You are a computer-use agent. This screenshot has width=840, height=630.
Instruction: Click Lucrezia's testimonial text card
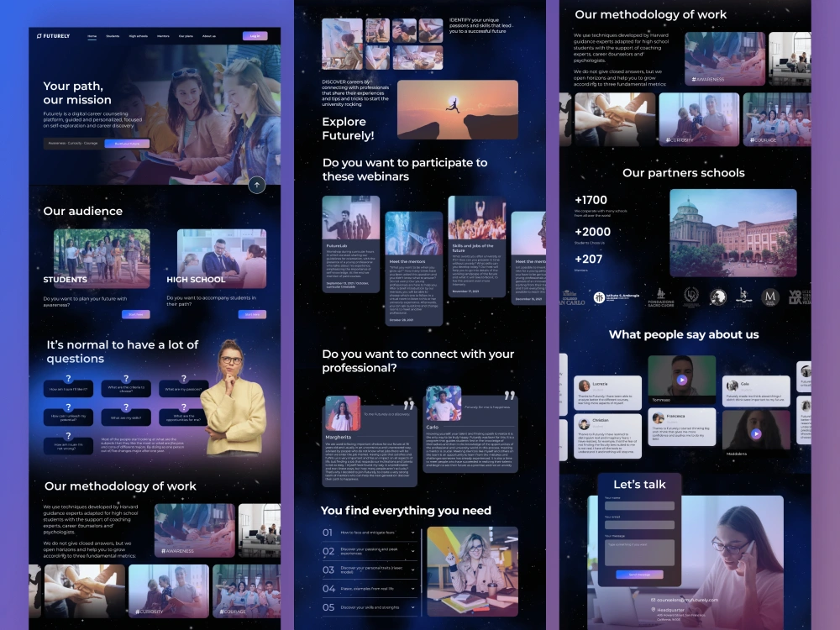(607, 392)
